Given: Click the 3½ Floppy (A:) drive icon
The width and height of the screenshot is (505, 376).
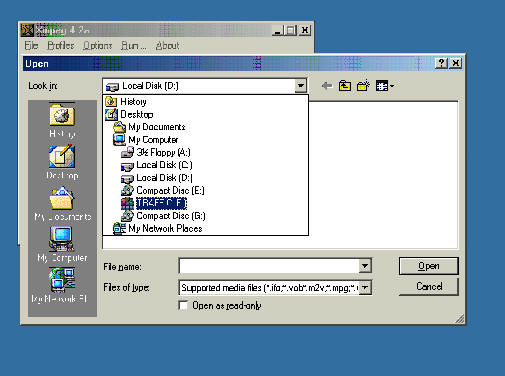Looking at the screenshot, I should click(127, 152).
